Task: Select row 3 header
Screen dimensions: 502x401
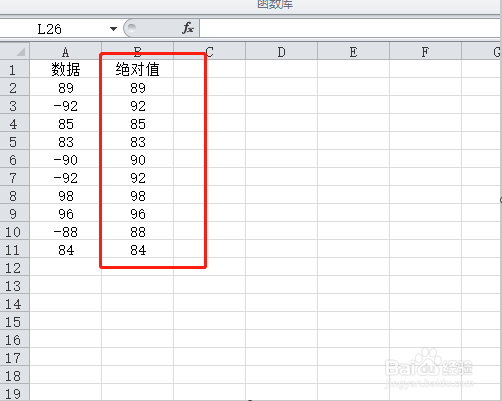Action: 15,105
